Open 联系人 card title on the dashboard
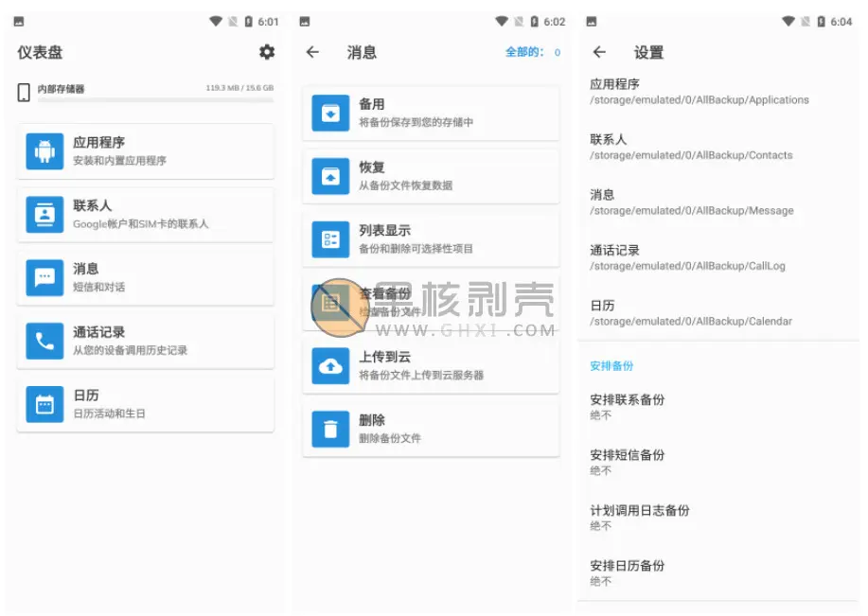 [93, 205]
